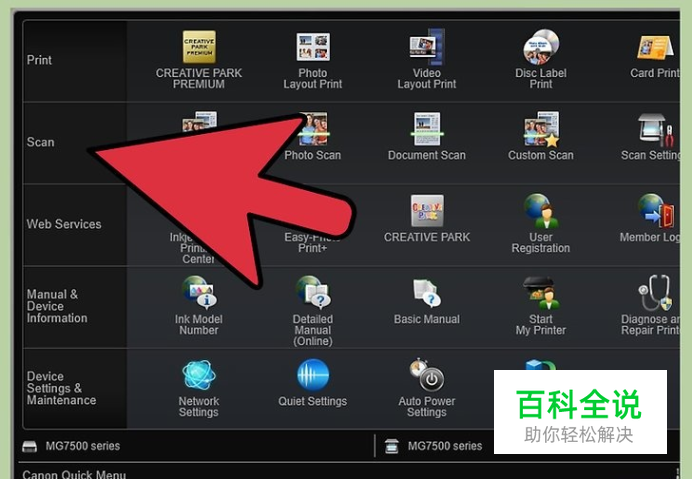Start Photo Scan
Image resolution: width=692 pixels, height=479 pixels.
(313, 129)
